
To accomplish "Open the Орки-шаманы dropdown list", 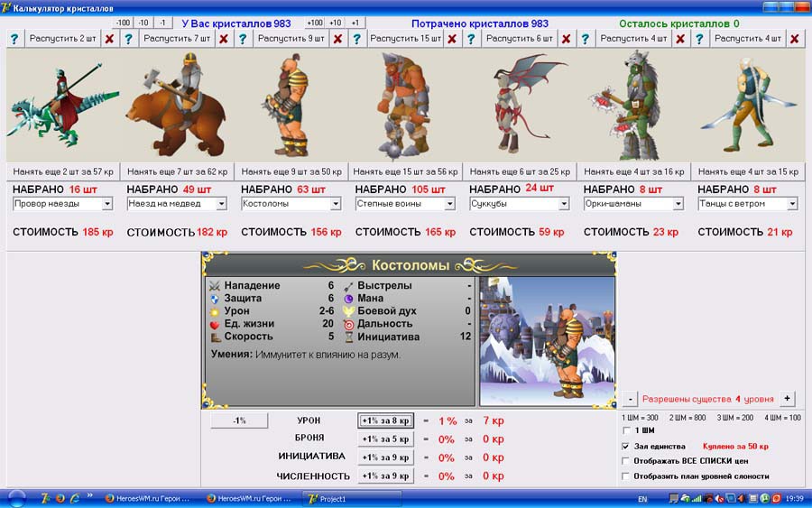I will pos(678,204).
